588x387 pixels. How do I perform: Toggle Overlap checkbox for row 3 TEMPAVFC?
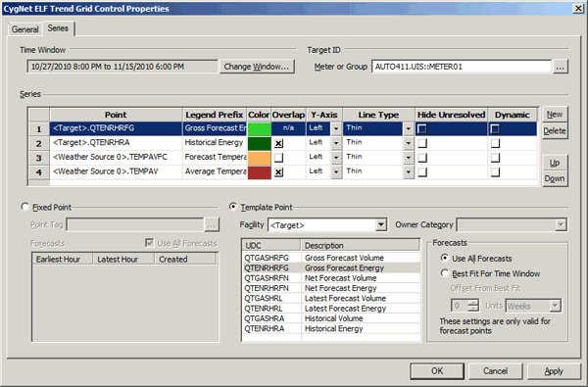[x=278, y=158]
